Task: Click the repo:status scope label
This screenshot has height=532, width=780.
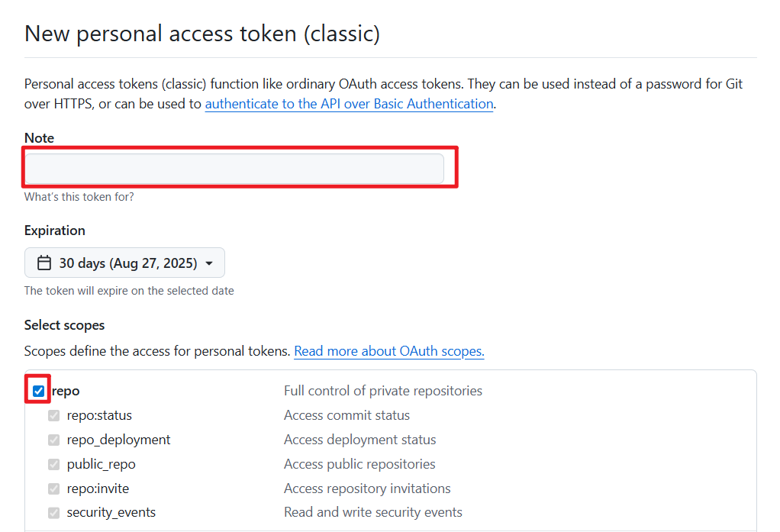Action: [x=99, y=415]
